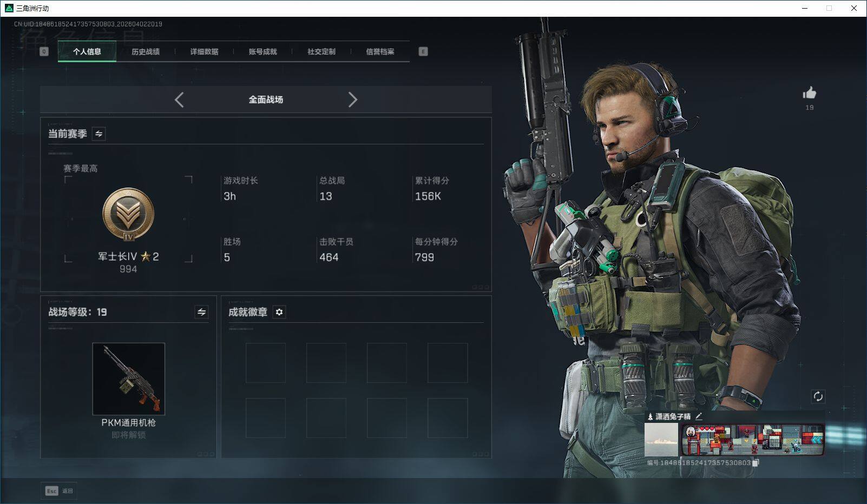
Task: Click the 战场等级：19 heading
Action: click(77, 312)
